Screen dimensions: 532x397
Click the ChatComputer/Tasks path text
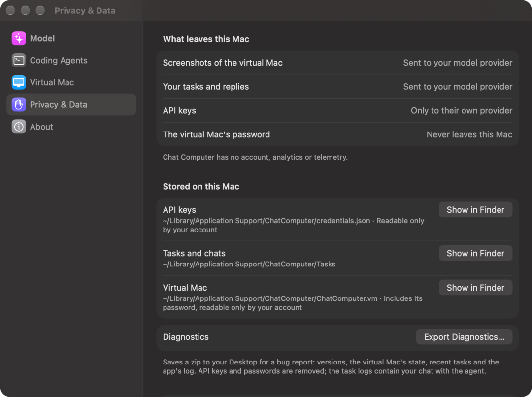(x=249, y=264)
